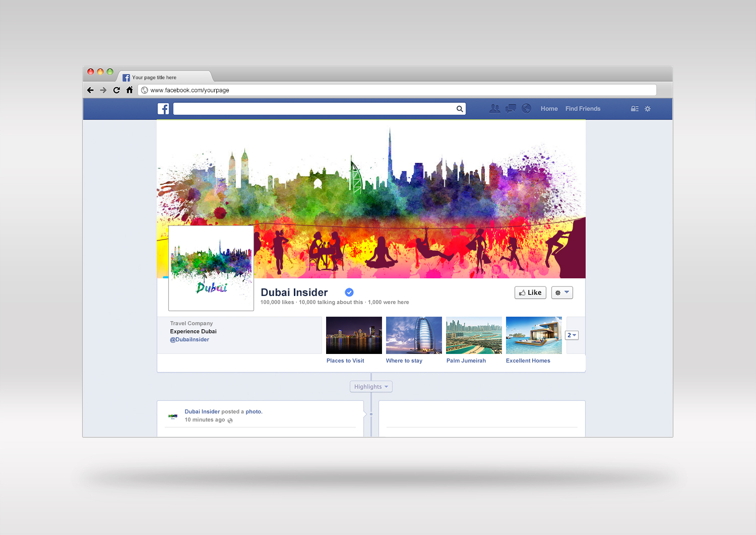Screen dimensions: 756x535
Task: Click the '100,000 likes' count
Action: [277, 303]
